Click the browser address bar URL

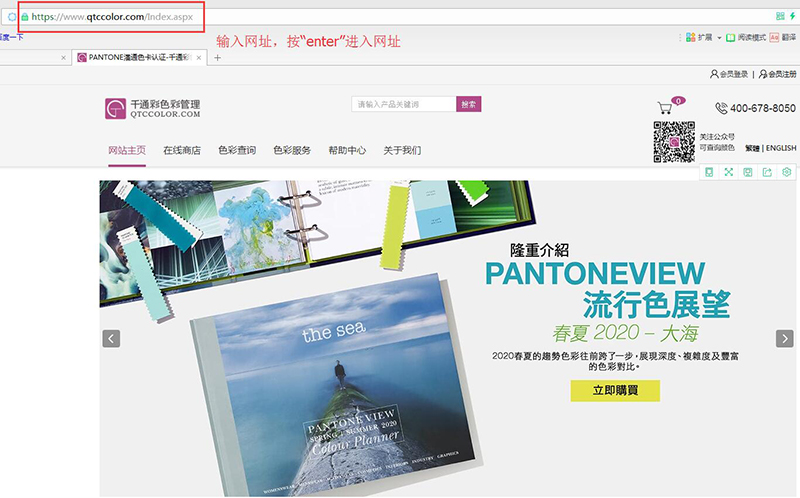(112, 17)
